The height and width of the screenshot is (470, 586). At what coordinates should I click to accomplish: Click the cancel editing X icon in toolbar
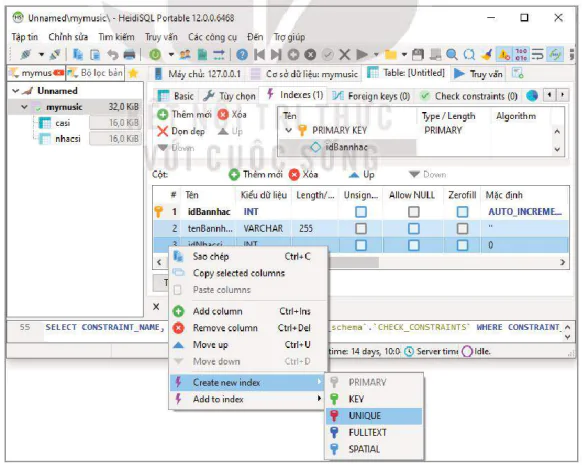point(344,55)
